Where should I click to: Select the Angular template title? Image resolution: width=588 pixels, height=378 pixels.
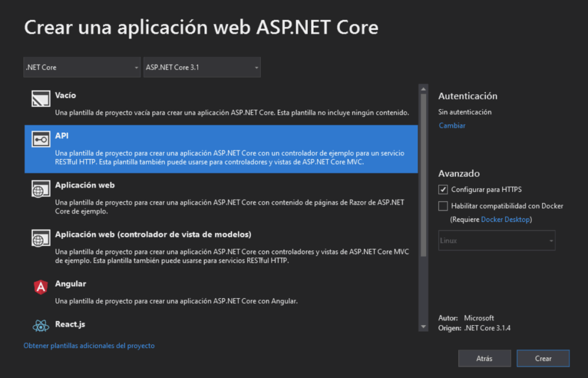pyautogui.click(x=71, y=284)
